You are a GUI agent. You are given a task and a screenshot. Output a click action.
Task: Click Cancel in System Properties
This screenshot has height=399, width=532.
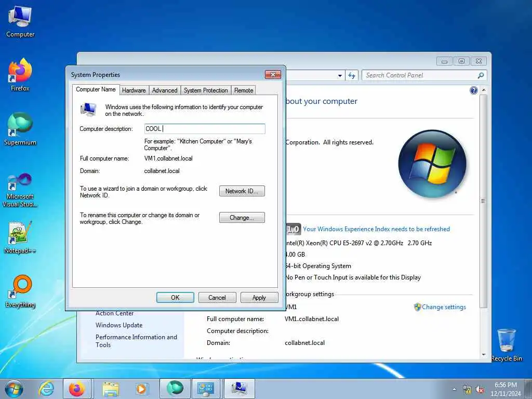[217, 298]
